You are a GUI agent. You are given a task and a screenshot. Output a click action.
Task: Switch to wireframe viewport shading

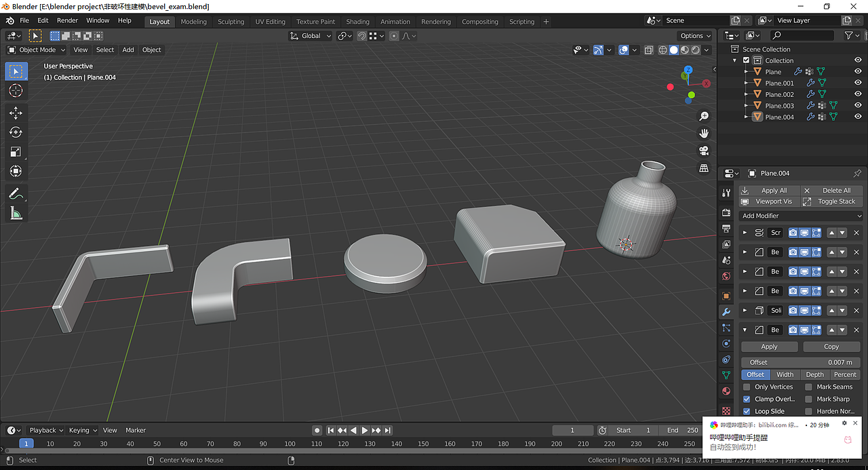pos(663,50)
